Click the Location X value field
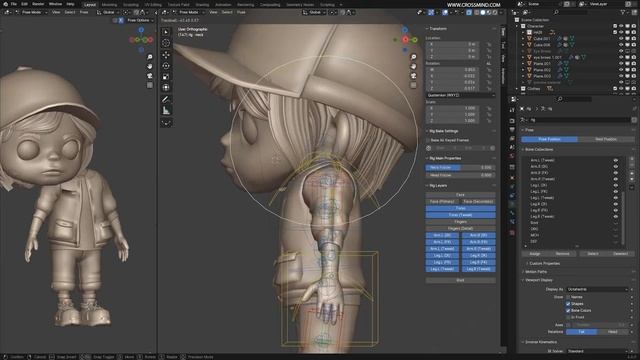Screen dimensions: 640x360 452,44
